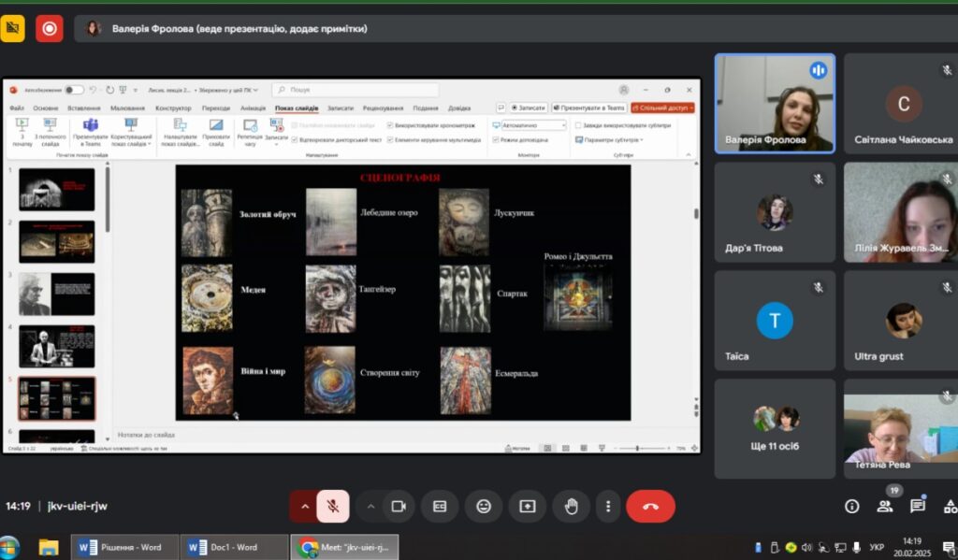Open the 'Переходи' ribbon tab
Viewport: 958px width, 560px height.
[216, 108]
